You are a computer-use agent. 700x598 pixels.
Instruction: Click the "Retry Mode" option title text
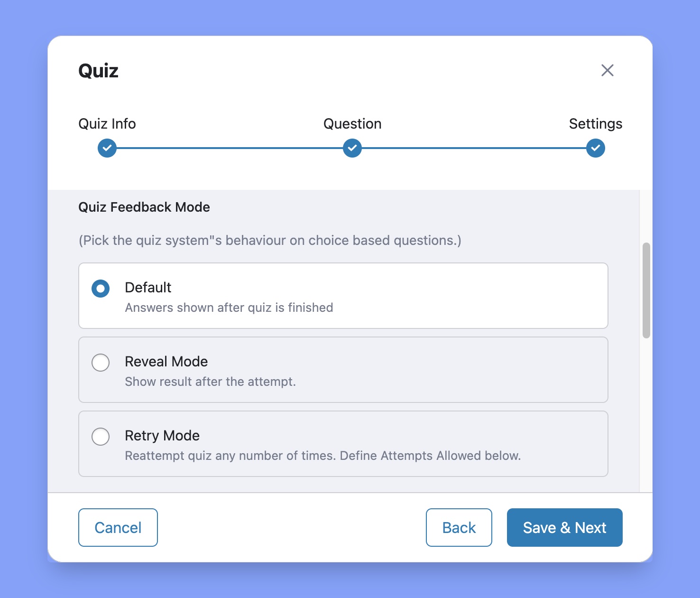tap(162, 436)
